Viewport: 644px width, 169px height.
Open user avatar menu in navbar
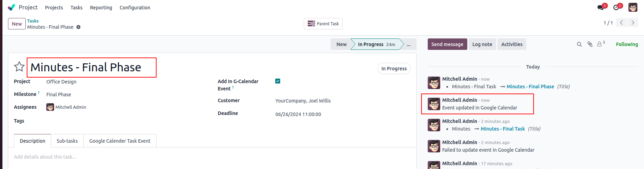click(x=633, y=7)
